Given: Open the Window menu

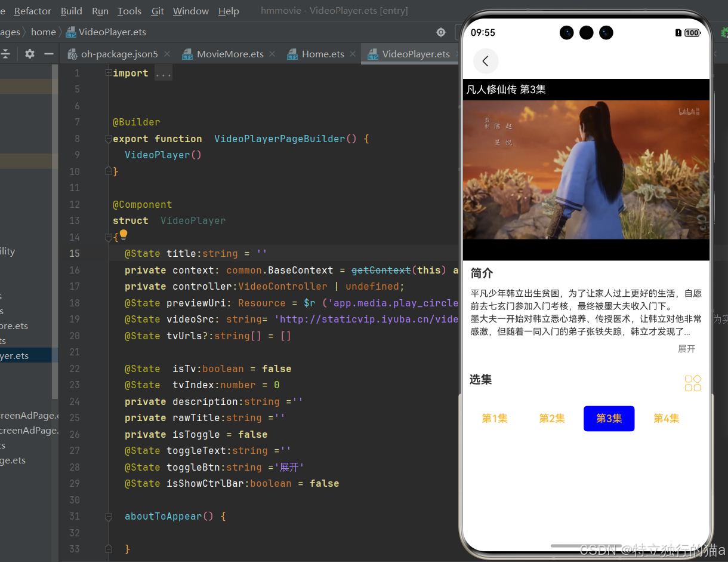Looking at the screenshot, I should pos(191,11).
